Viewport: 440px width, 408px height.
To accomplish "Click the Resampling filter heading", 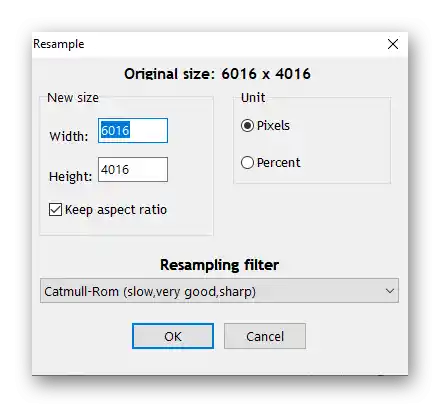I will pyautogui.click(x=219, y=265).
